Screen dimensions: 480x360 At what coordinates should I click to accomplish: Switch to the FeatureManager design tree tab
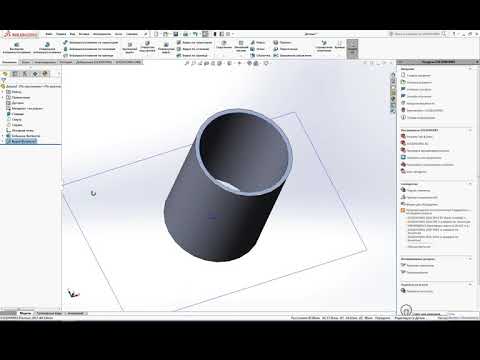point(5,74)
